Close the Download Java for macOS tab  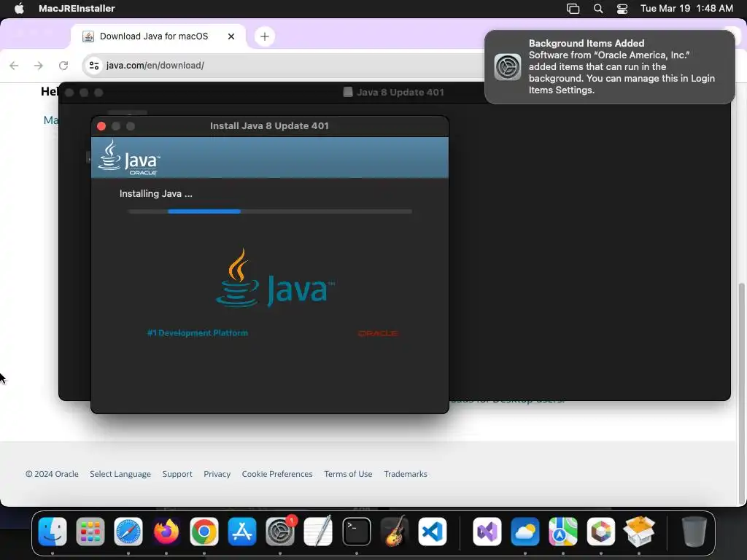click(x=231, y=36)
